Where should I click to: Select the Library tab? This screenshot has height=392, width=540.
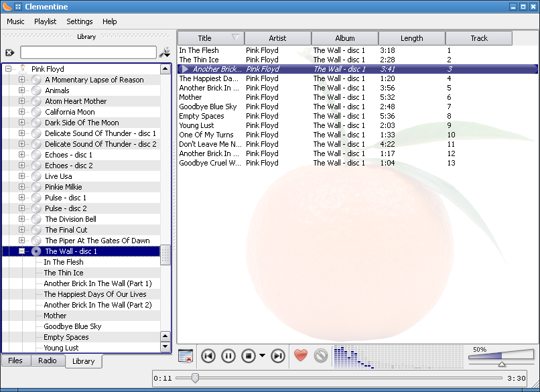(83, 361)
